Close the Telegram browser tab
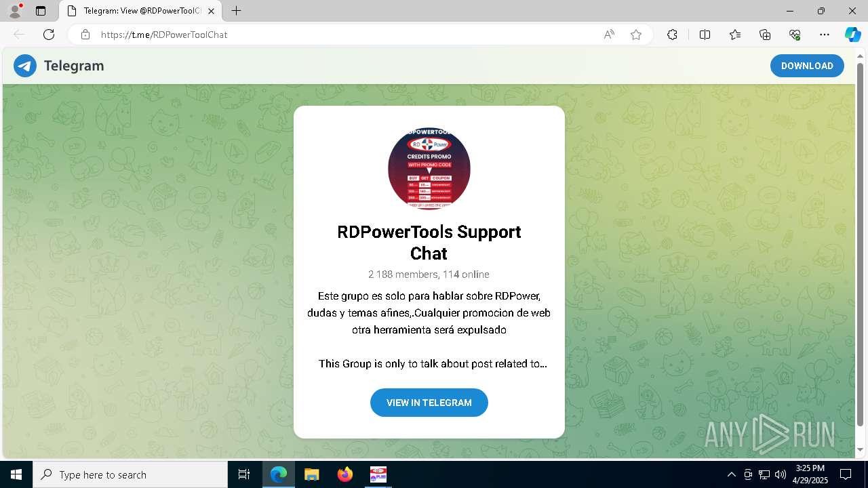The height and width of the screenshot is (488, 868). [212, 11]
